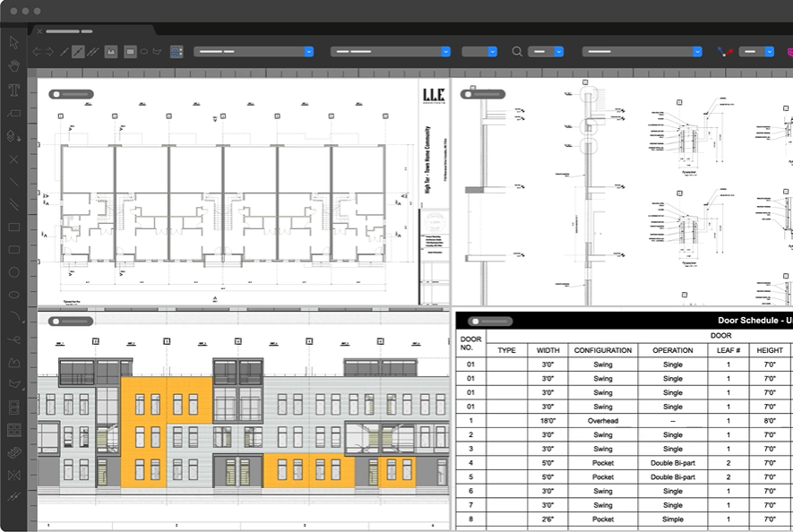Viewport: 793px width, 532px height.
Task: Open the zoom level dropdown beside magnifier
Action: click(545, 52)
